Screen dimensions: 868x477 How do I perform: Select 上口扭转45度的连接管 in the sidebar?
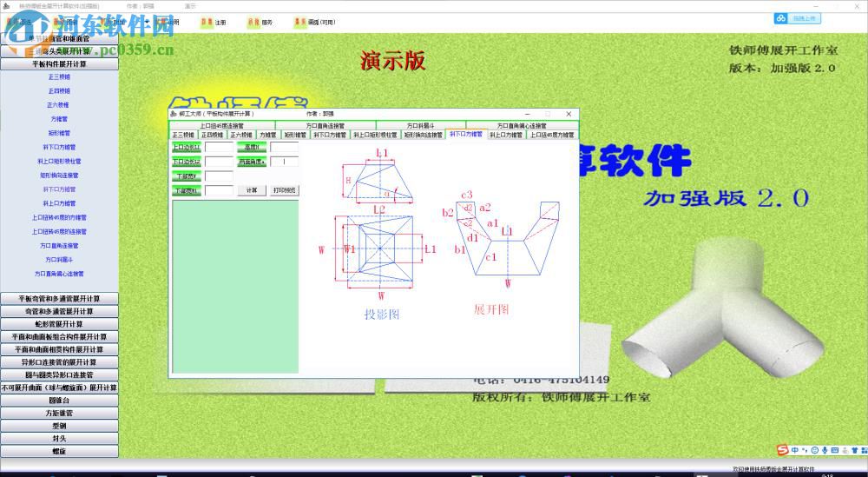click(59, 232)
